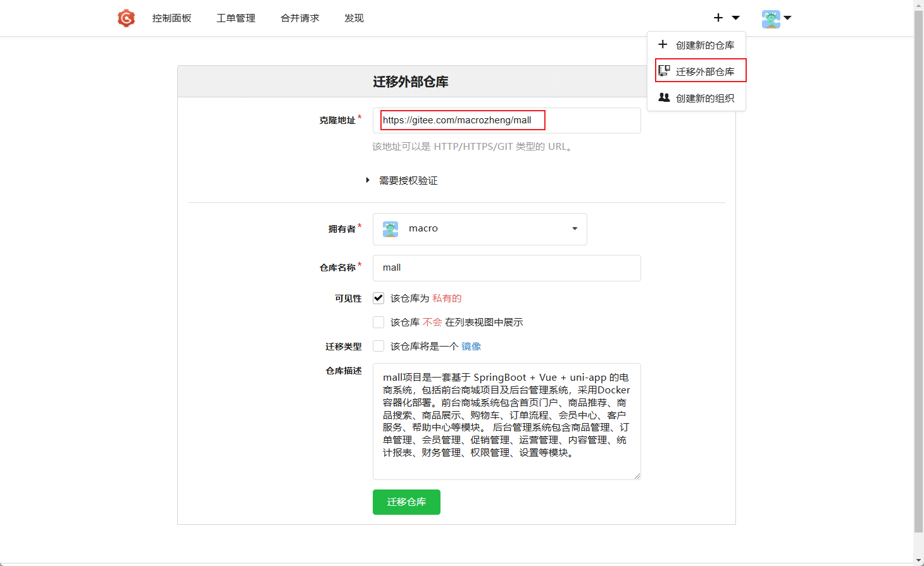
Task: Click the plus icon beside 创建新的仓库
Action: point(663,44)
